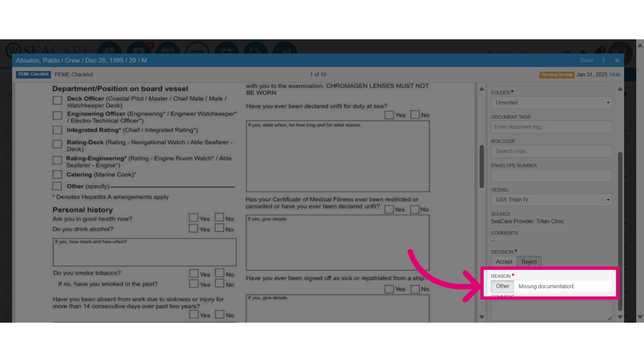Click the Box Code search field
Image resolution: width=644 pixels, height=362 pixels.
pos(551,151)
